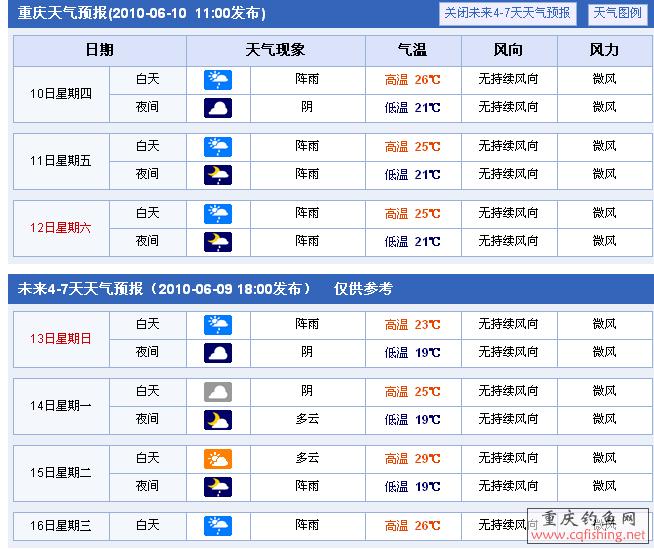Screen dimensions: 654x549
Task: Click the 天气现象 column header
Action: [x=276, y=50]
